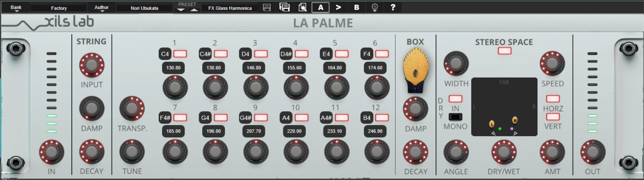Viewport: 644px width, 180px height.
Task: Click the string 1 level knob
Action: point(175,88)
